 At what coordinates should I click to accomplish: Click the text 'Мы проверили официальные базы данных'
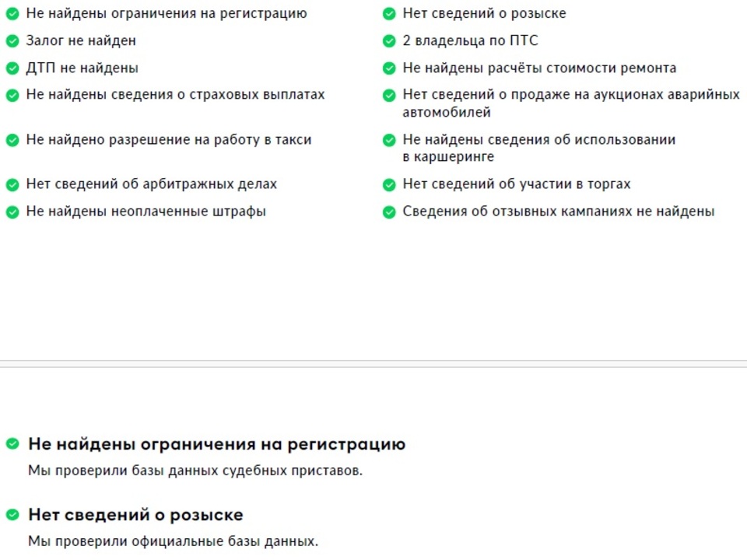174,541
